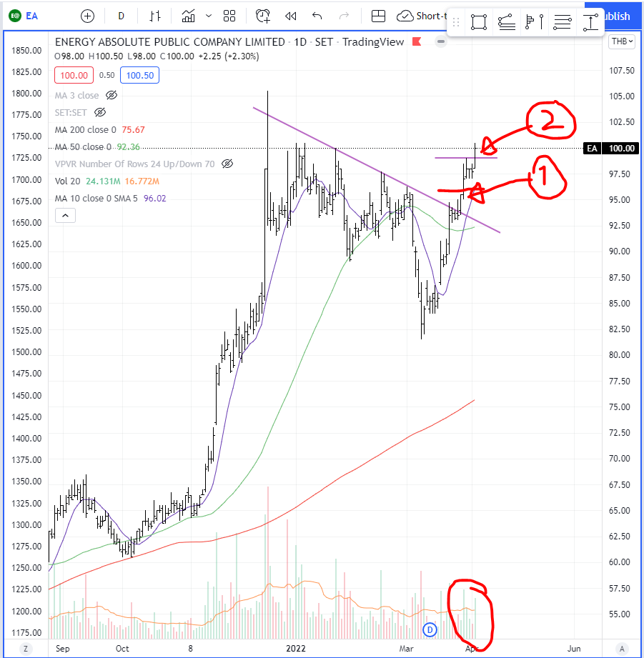Click the 16.772M volume average value
Screen dimensions: 644x658
click(x=142, y=181)
